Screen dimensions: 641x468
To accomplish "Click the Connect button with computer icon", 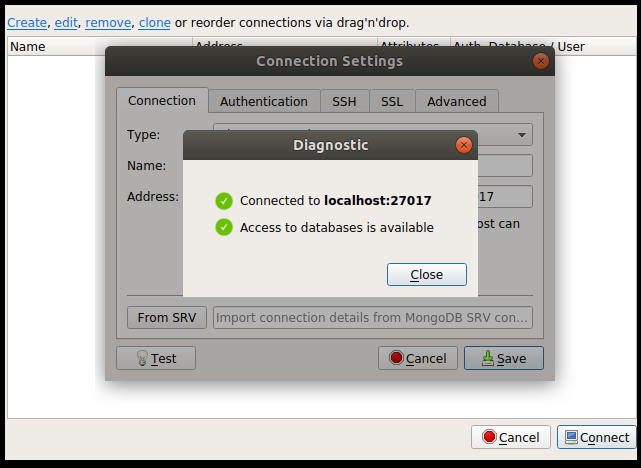I will pos(596,437).
